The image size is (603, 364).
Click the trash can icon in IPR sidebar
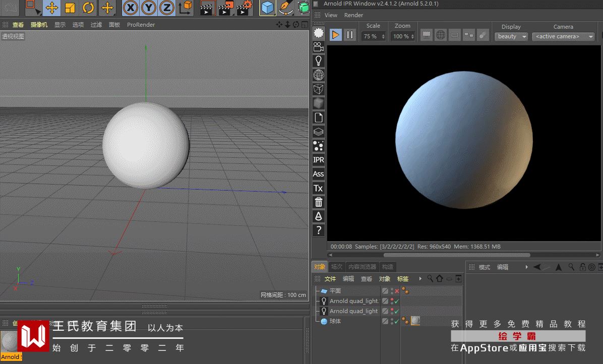[318, 202]
